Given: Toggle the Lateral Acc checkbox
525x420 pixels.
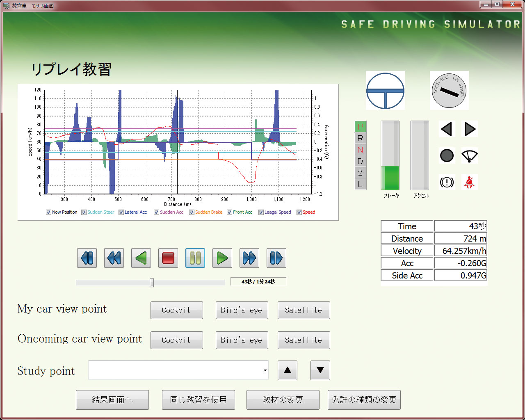Looking at the screenshot, I should [x=121, y=212].
